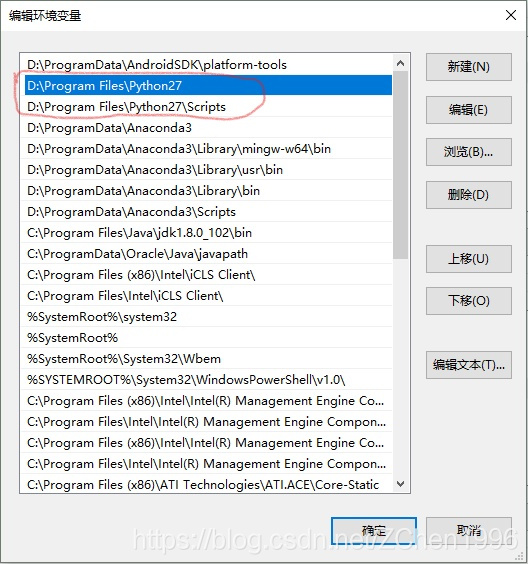Move the entry up with 上移(U)
Image resolution: width=528 pixels, height=564 pixels.
click(469, 259)
